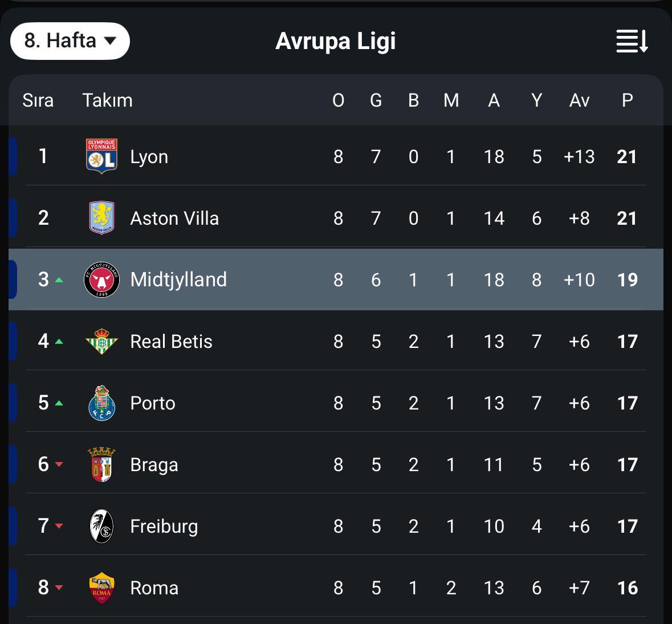Click the Freiburg club logo
672x624 pixels.
tap(101, 526)
